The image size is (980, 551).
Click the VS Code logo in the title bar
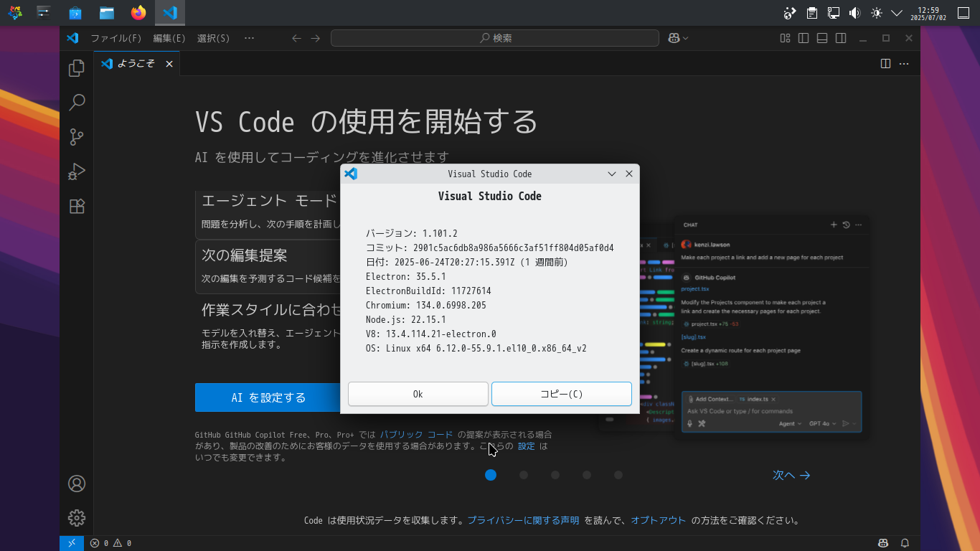72,38
